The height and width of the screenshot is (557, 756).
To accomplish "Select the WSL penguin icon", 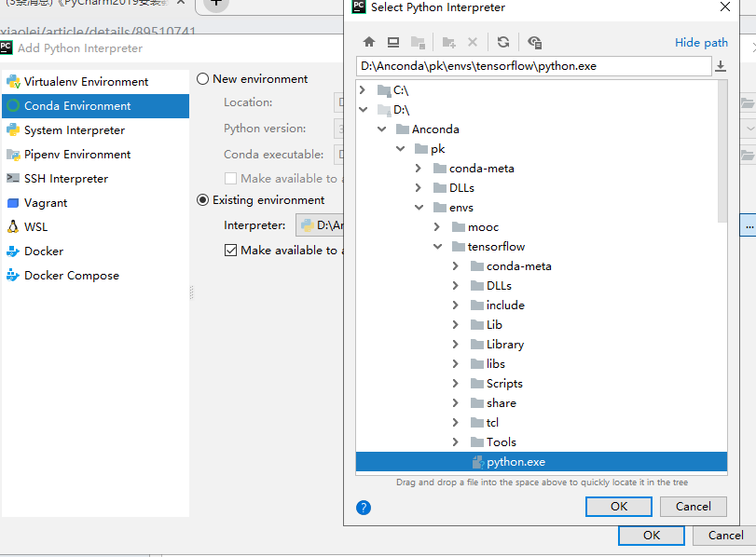I will 13,226.
